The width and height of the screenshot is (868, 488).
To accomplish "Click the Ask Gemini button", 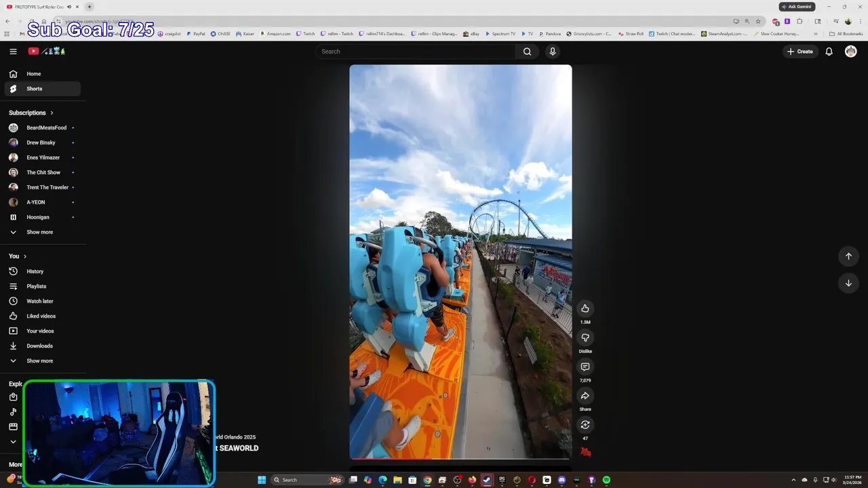I will (796, 7).
